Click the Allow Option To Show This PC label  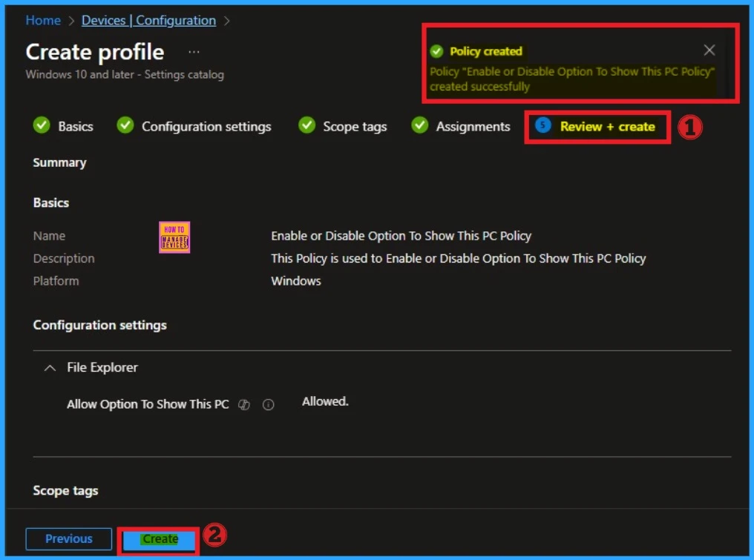pos(148,404)
